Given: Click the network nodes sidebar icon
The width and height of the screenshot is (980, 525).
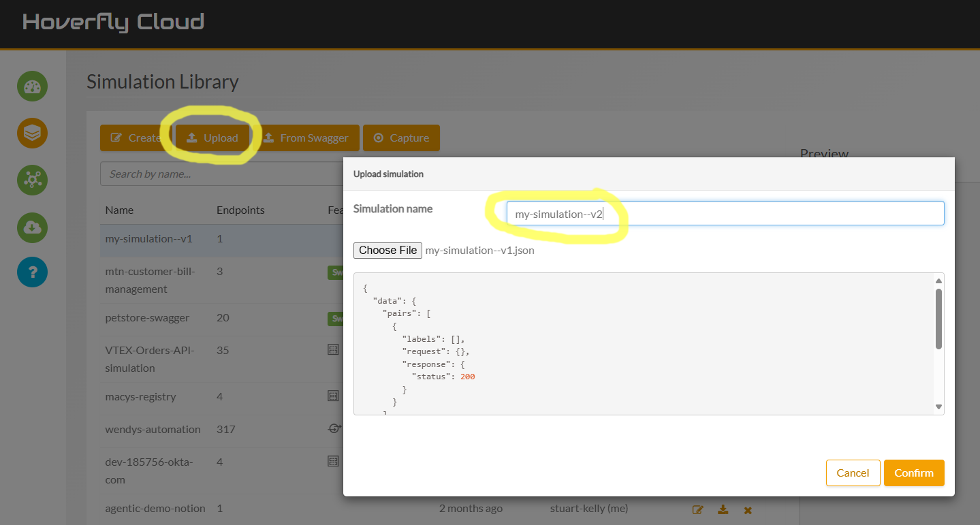Looking at the screenshot, I should 32,180.
